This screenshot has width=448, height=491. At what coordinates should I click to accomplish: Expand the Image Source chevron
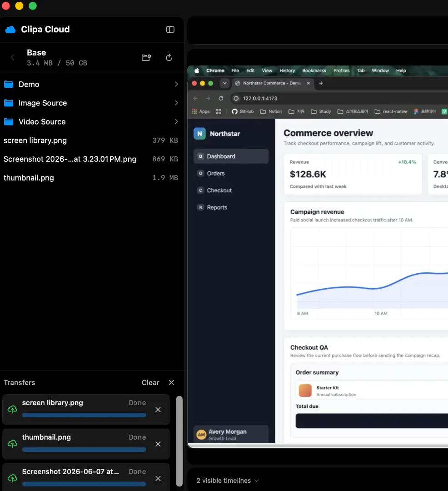pyautogui.click(x=176, y=103)
